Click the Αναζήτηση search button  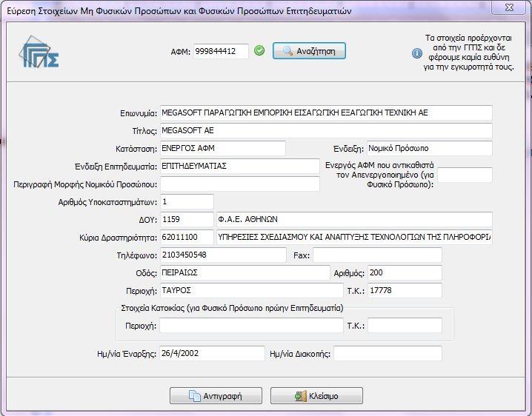click(309, 51)
